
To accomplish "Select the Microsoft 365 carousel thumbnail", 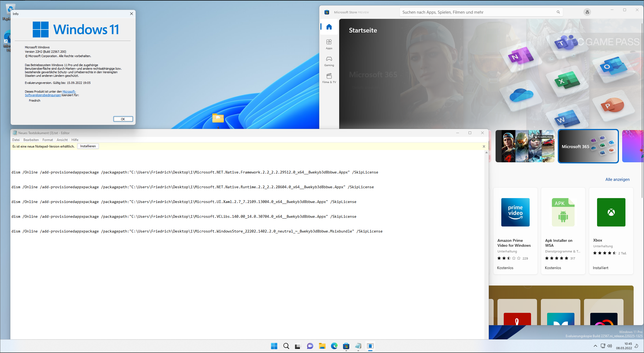I will pyautogui.click(x=588, y=146).
